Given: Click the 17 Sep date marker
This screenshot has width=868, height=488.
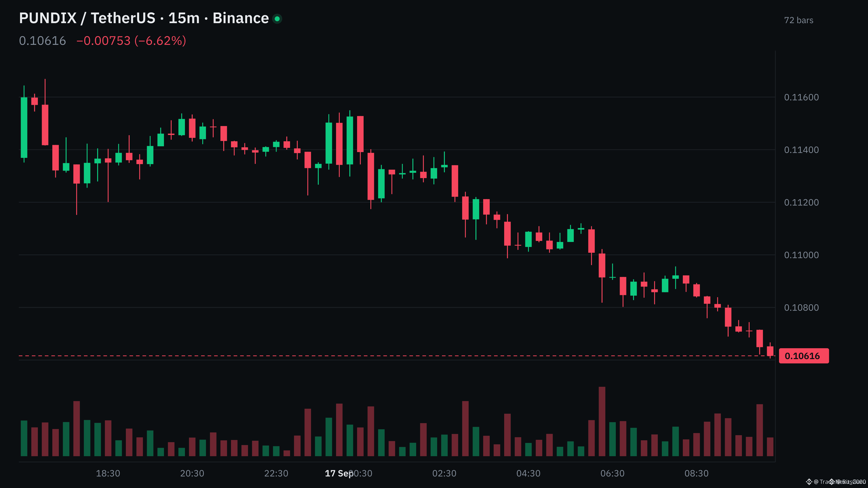Looking at the screenshot, I should click(x=339, y=473).
